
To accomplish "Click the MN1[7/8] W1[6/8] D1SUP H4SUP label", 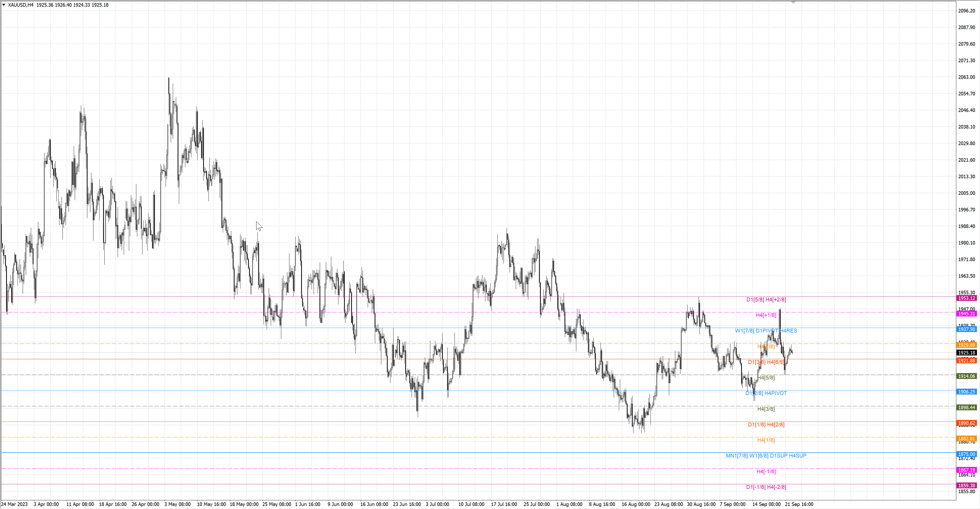I will tap(766, 455).
